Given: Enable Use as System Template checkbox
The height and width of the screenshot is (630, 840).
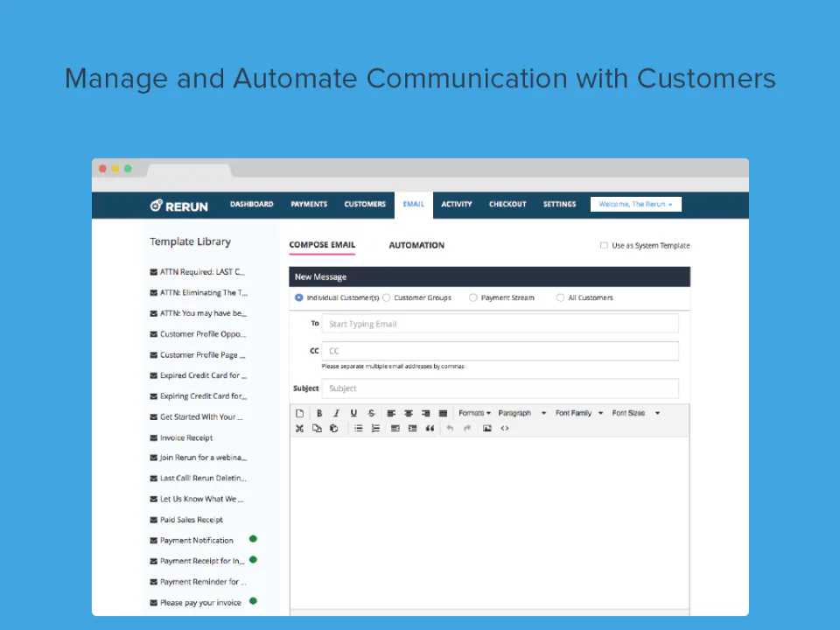Looking at the screenshot, I should coord(604,245).
